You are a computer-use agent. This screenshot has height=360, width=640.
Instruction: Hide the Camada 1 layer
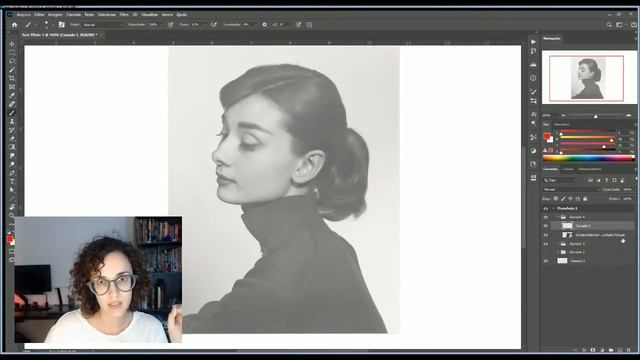pyautogui.click(x=546, y=261)
